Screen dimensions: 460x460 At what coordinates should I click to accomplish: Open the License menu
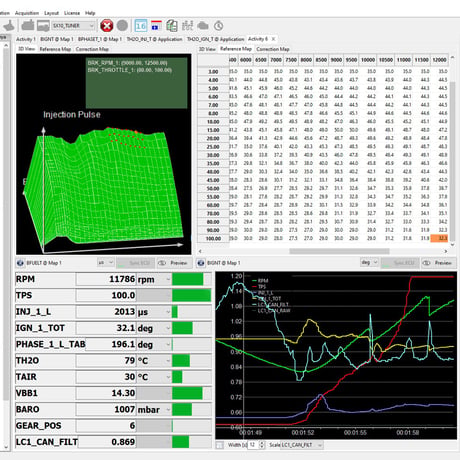point(72,13)
